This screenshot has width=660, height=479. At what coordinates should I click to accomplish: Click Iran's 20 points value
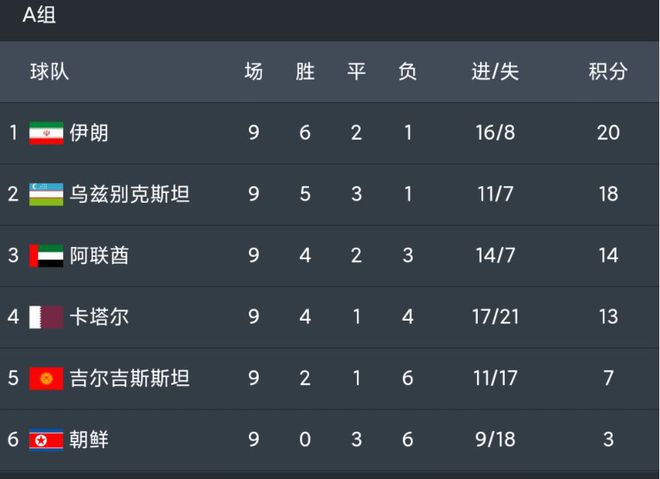(608, 133)
